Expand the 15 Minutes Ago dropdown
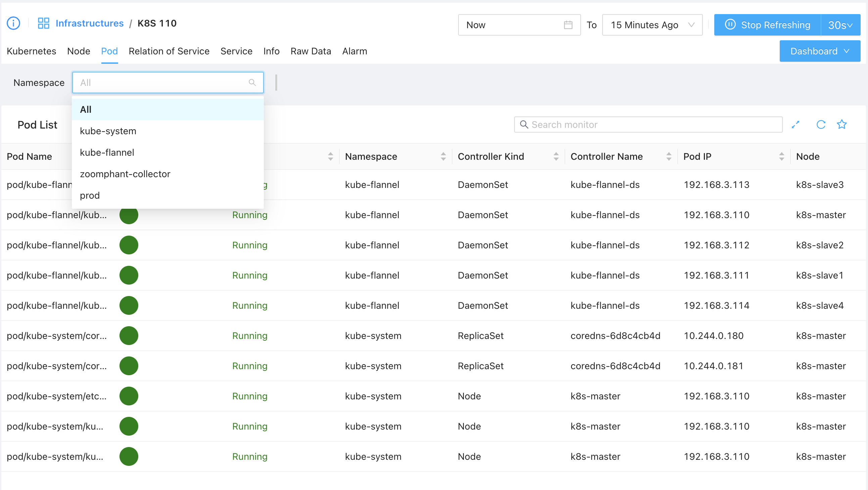The image size is (868, 490). [653, 25]
